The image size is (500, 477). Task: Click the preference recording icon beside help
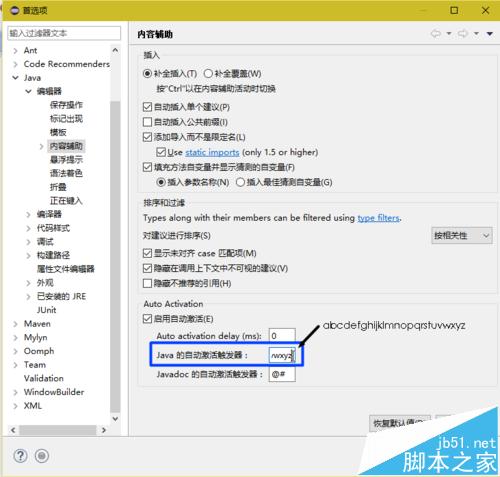pyautogui.click(x=42, y=456)
